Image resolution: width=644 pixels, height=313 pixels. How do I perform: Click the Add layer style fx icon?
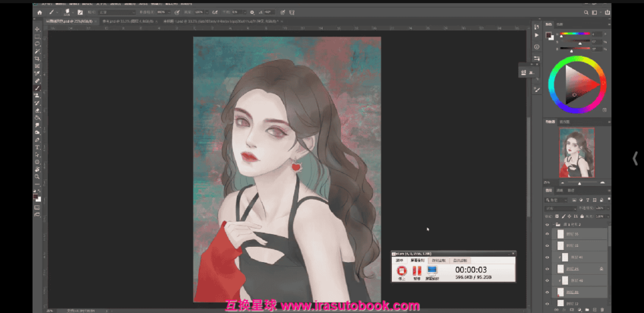pos(564,309)
